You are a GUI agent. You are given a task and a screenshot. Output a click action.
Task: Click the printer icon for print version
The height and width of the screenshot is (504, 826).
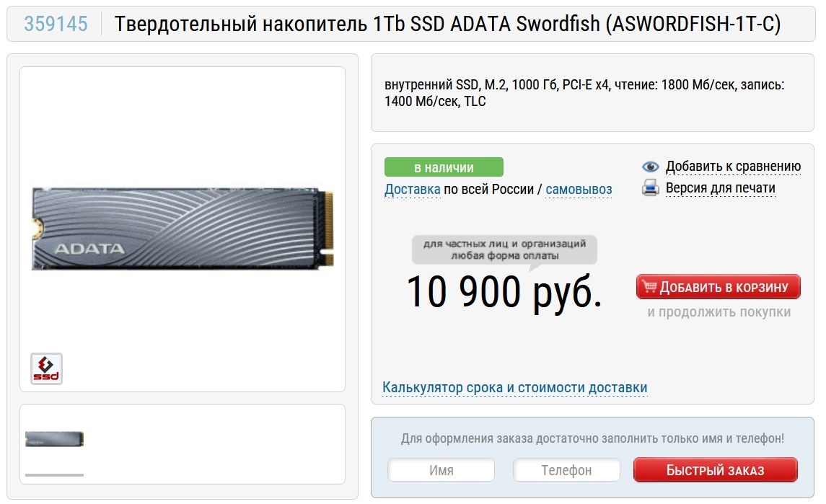[x=651, y=188]
